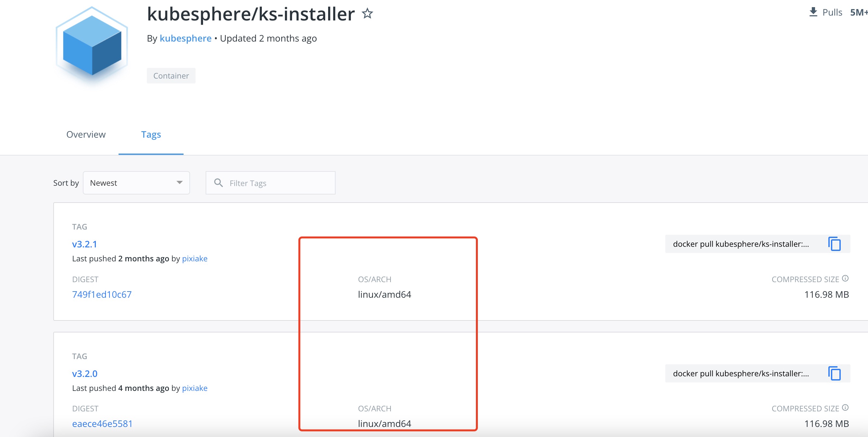Click the search magnifier in Filter Tags
The height and width of the screenshot is (437, 868).
(x=218, y=183)
